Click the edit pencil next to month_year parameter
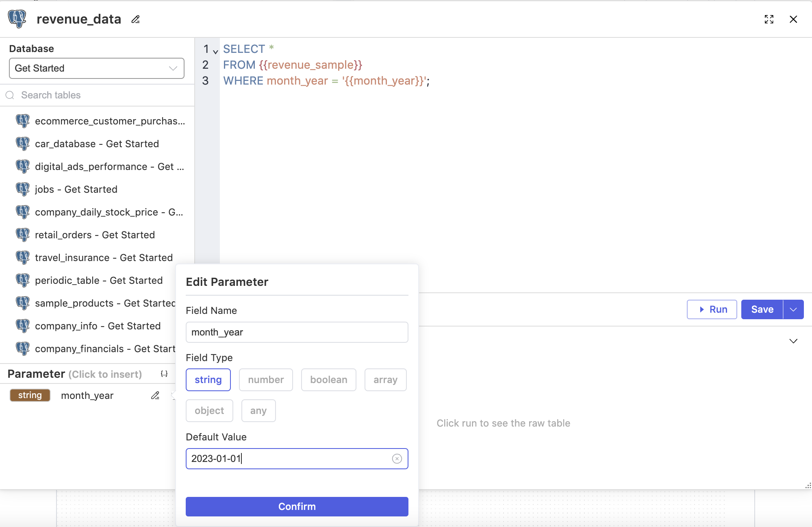812x527 pixels. click(155, 395)
